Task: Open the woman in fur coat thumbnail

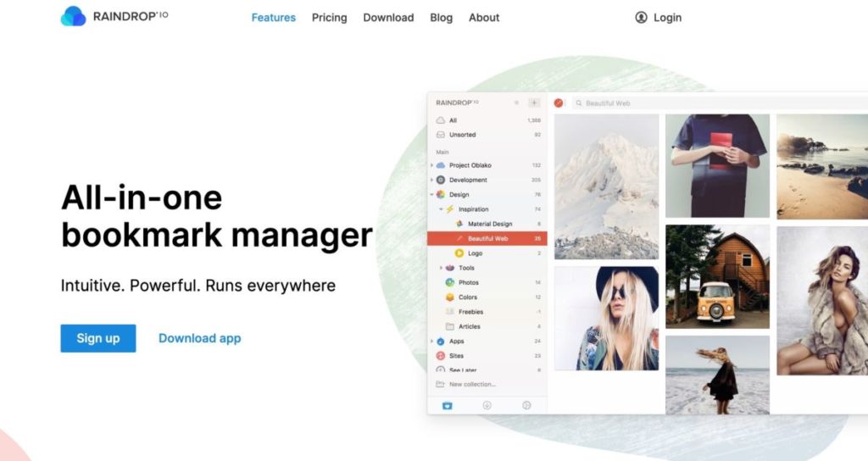Action: [822, 301]
